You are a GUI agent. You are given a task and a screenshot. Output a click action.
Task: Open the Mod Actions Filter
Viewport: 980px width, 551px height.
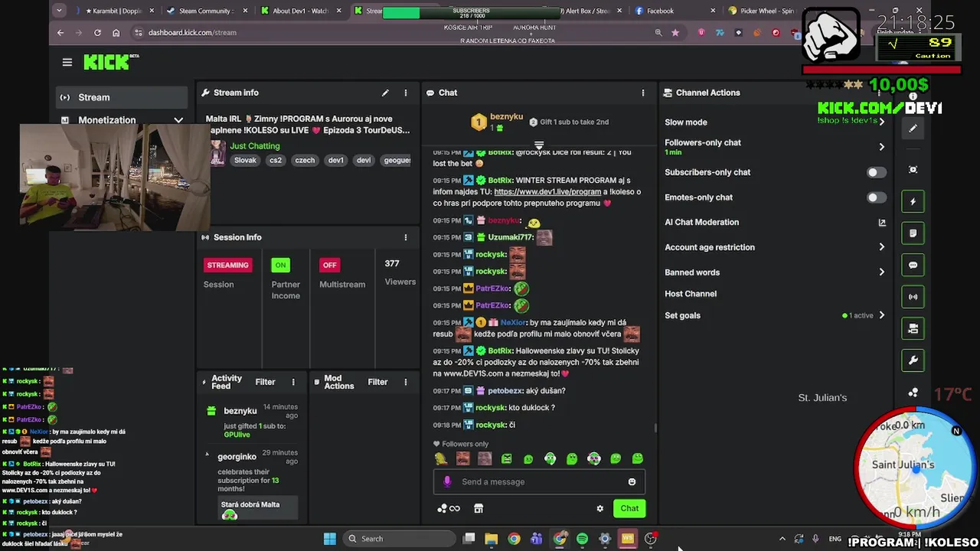pyautogui.click(x=377, y=382)
